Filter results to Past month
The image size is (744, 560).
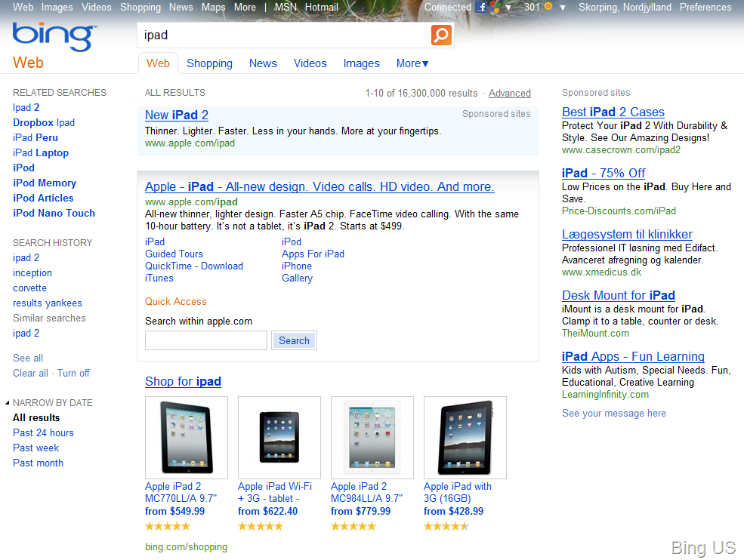coord(38,463)
